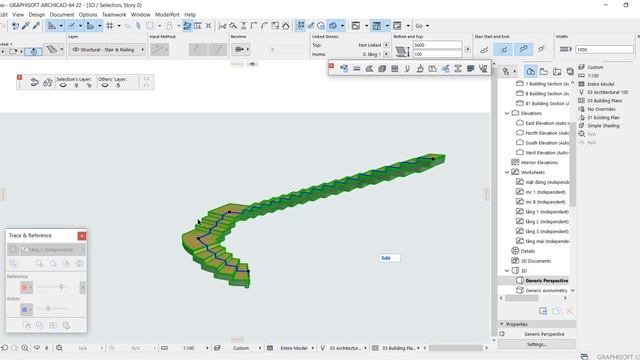Select the eyedropper pick-up parameters tool
The image size is (640, 360).
point(26,26)
